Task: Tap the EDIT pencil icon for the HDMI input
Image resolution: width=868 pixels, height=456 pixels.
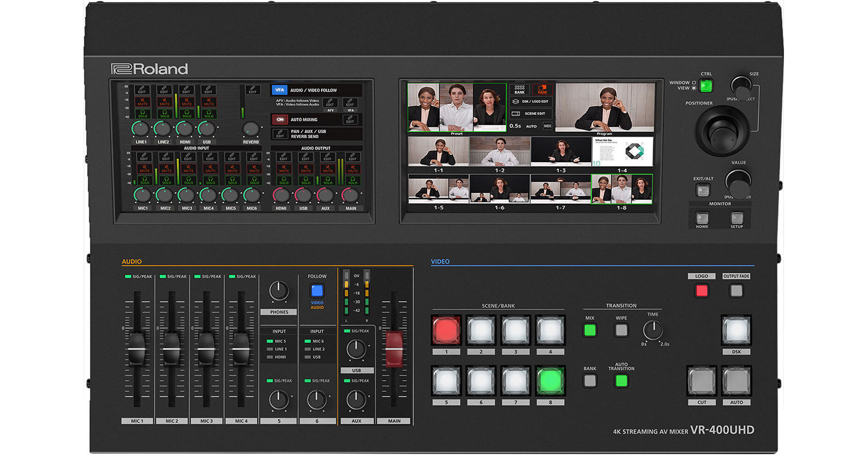Action: (186, 90)
